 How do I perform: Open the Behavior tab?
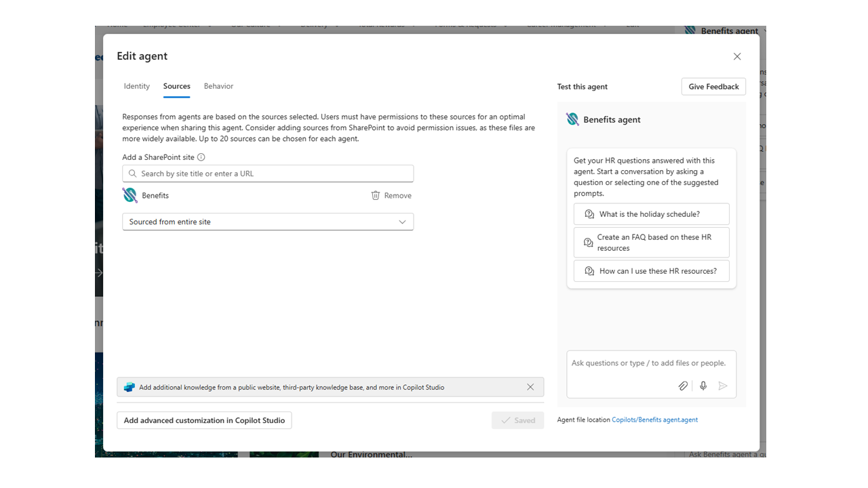tap(218, 86)
